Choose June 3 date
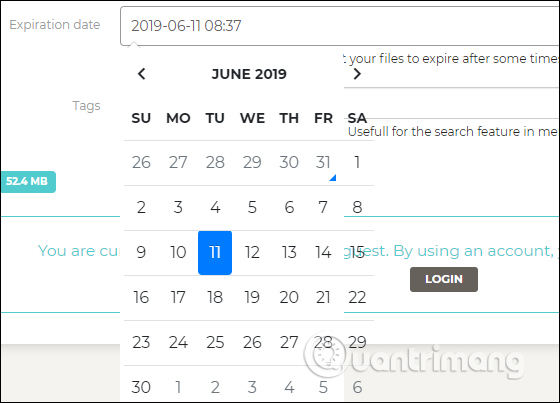The width and height of the screenshot is (560, 403). coord(178,208)
